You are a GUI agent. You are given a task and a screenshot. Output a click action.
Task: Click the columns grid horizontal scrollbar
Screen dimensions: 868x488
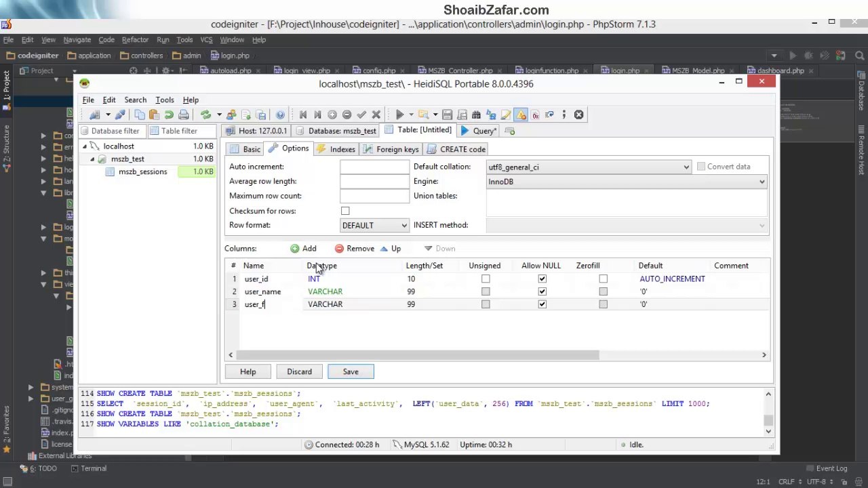(x=418, y=355)
